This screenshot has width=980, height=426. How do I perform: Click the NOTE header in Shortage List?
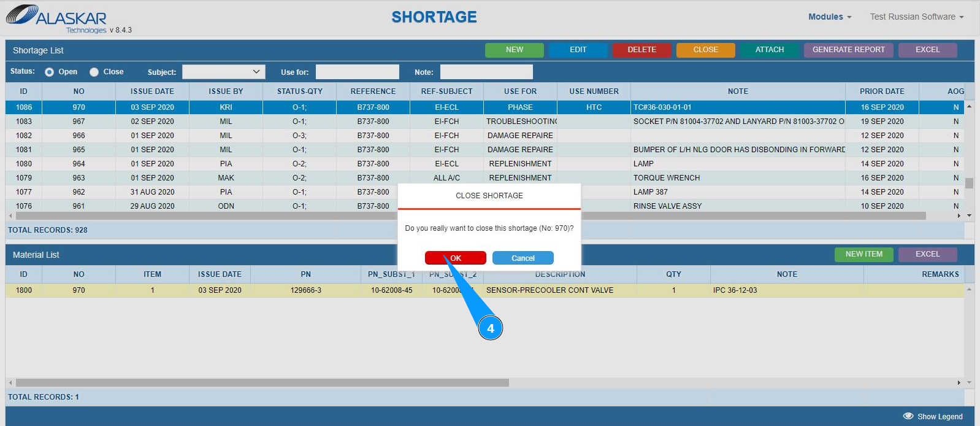[x=738, y=91]
